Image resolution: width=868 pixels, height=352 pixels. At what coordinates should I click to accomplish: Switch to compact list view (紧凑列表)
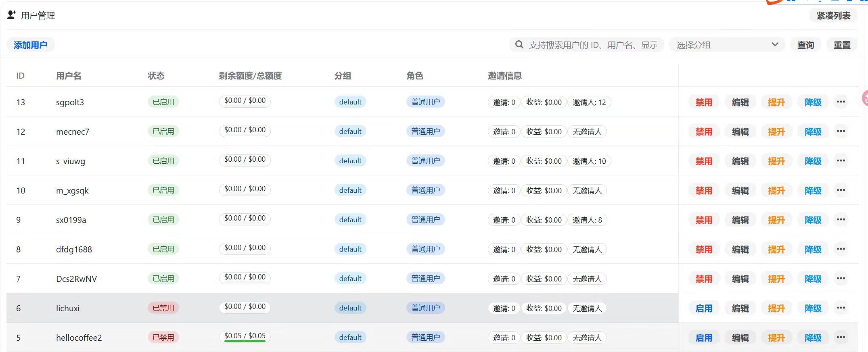(833, 16)
